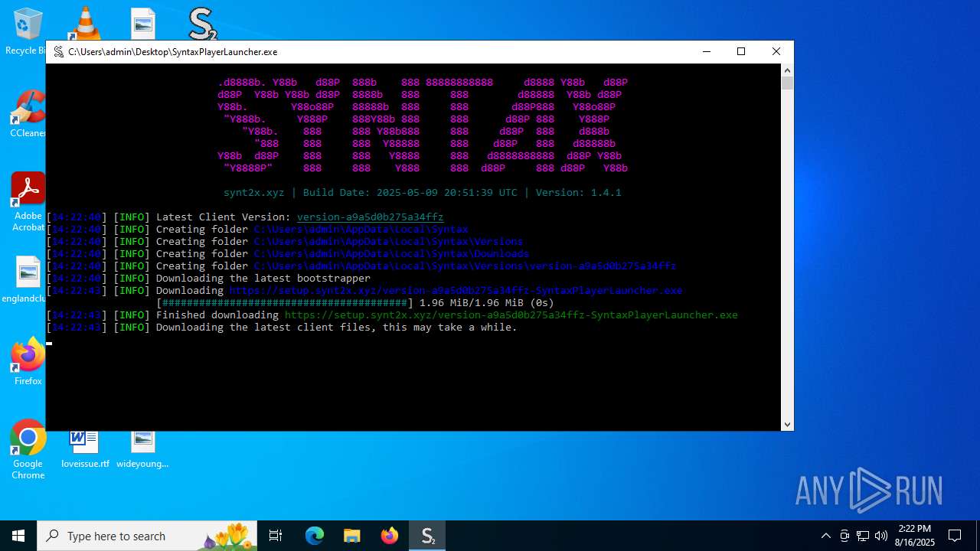Show hidden system tray icons

[825, 536]
